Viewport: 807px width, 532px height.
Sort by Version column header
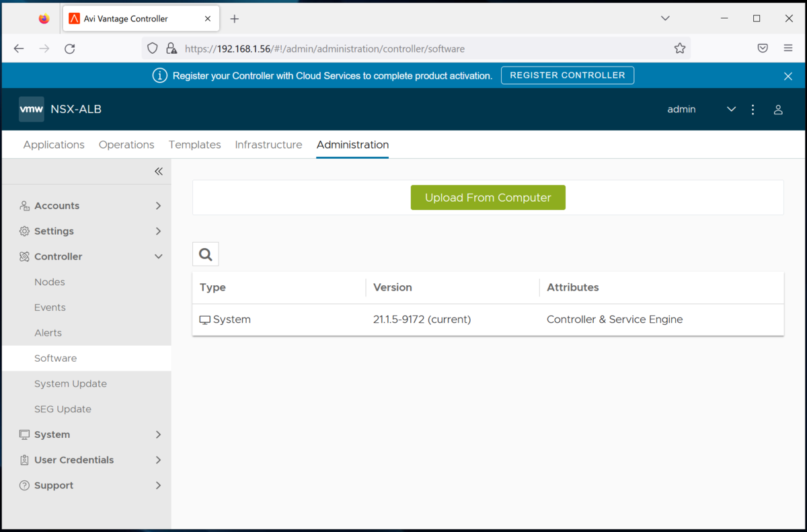coord(392,287)
